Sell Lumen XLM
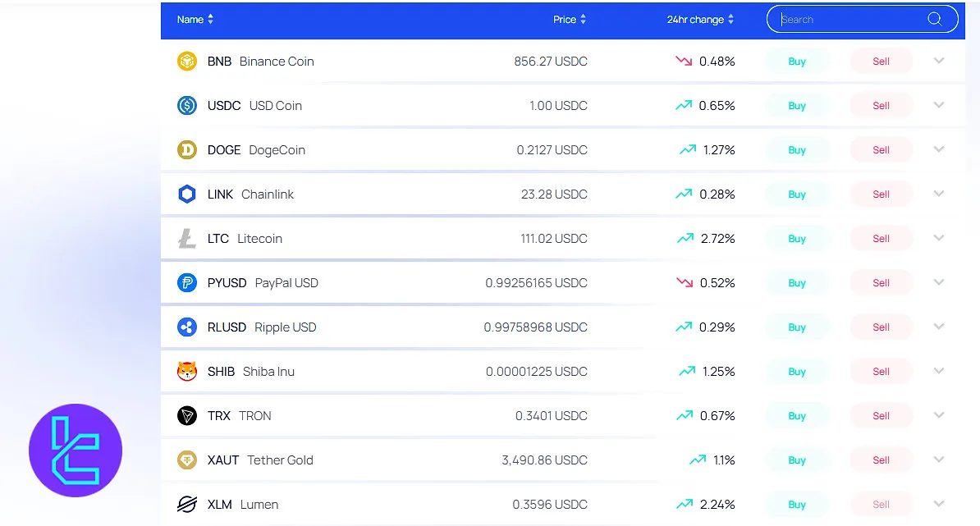This screenshot has width=980, height=526. pos(882,504)
